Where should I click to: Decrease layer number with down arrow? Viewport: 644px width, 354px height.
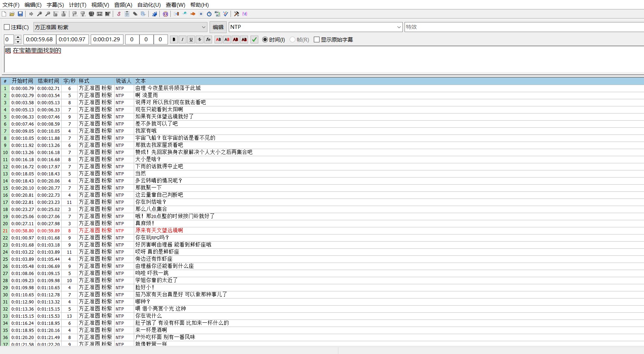point(18,42)
